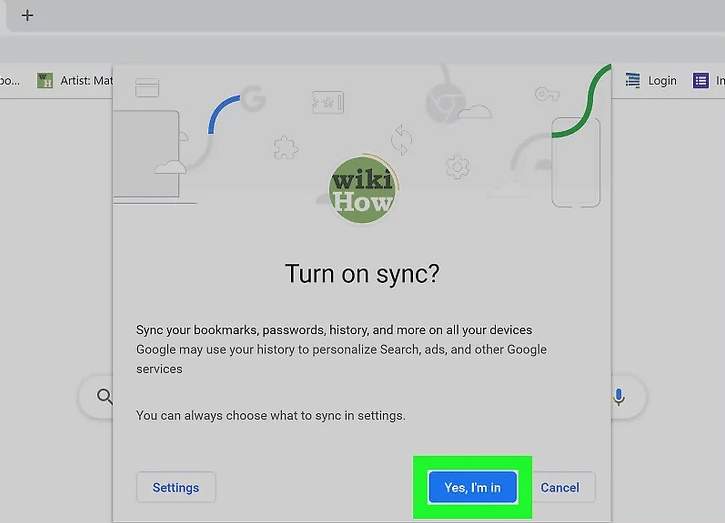Click the "Sync your bookmarks, passwords" line
The width and height of the screenshot is (725, 523).
(x=334, y=330)
